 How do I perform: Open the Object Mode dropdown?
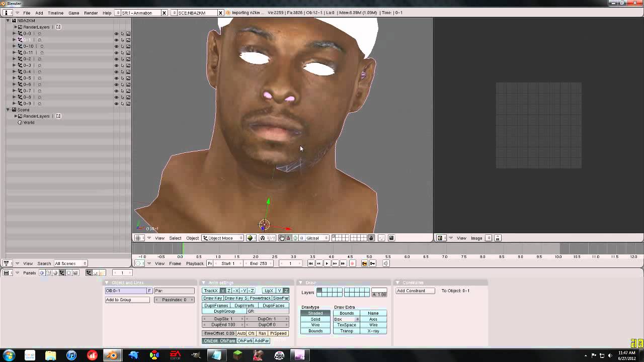point(223,238)
